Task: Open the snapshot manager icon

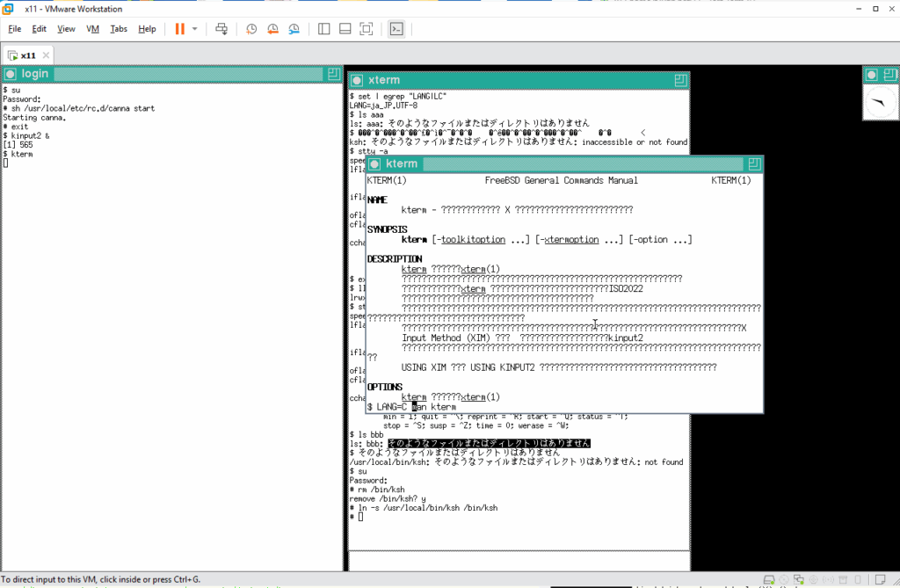Action: (294, 29)
